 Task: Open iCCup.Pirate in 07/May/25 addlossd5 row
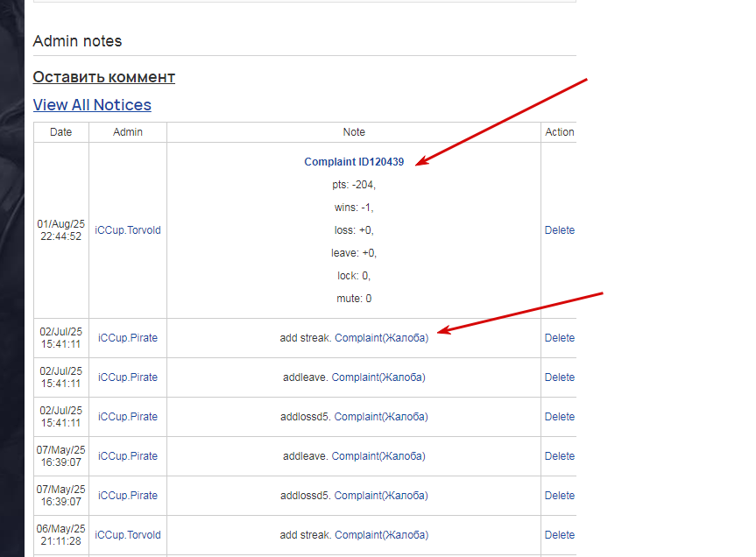click(128, 496)
